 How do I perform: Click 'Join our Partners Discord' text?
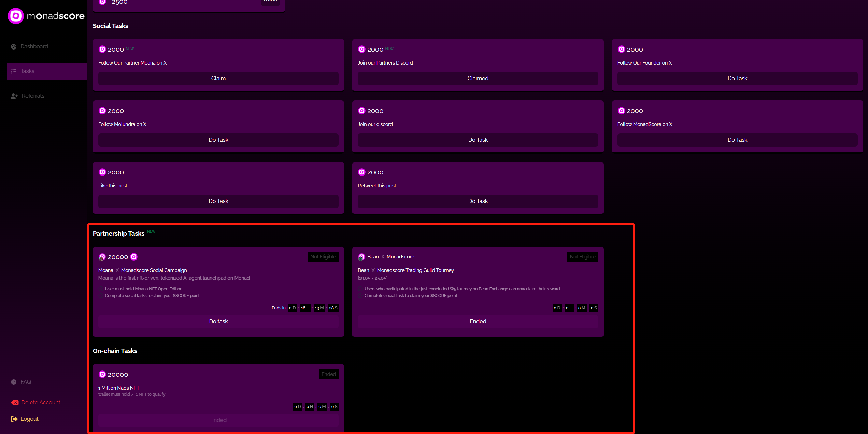(385, 63)
